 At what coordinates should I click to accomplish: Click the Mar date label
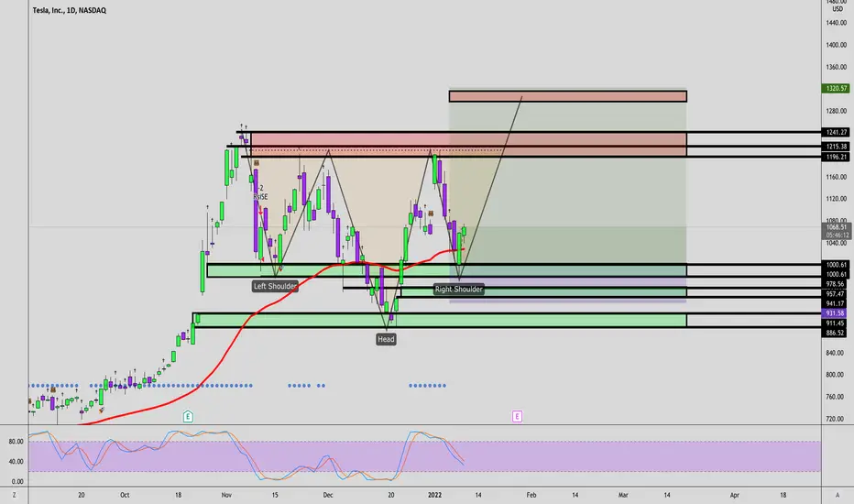point(623,495)
